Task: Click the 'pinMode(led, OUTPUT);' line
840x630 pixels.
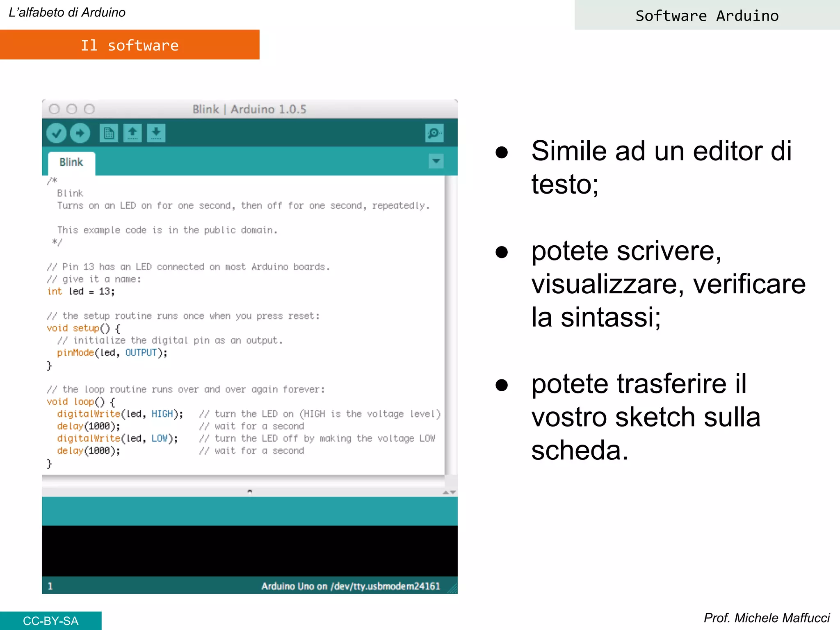Action: [112, 353]
